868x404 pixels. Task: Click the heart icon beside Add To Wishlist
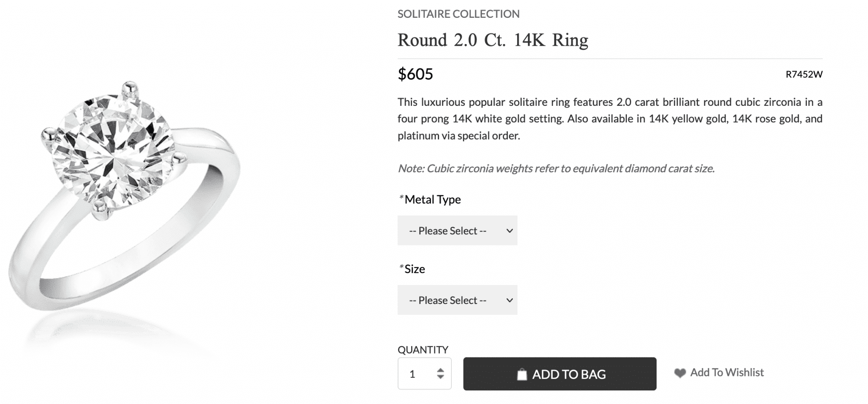[x=680, y=373]
